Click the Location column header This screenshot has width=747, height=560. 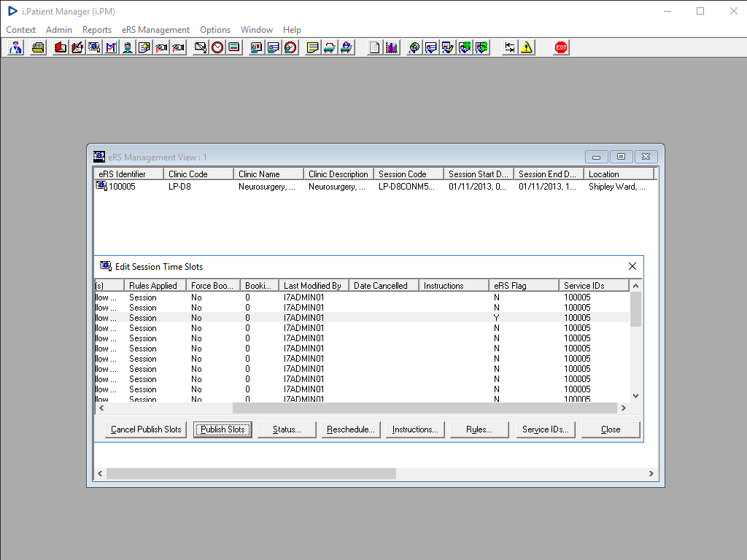619,174
